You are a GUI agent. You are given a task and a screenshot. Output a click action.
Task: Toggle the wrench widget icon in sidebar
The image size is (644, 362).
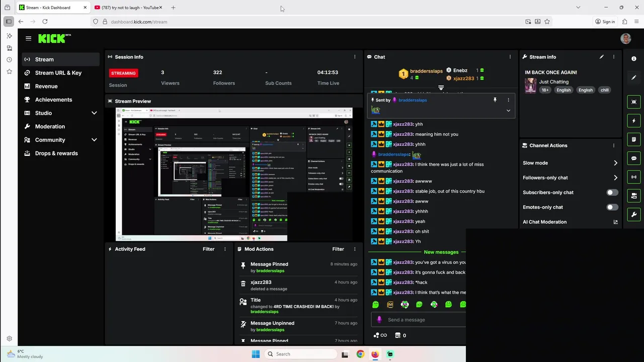[x=634, y=214]
